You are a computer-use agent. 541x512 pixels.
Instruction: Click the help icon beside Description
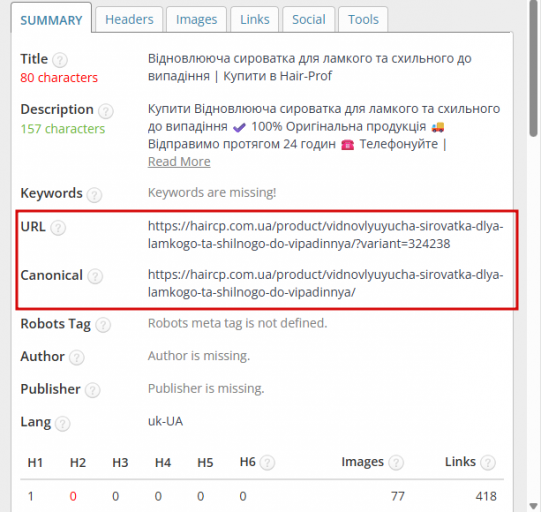click(x=106, y=111)
